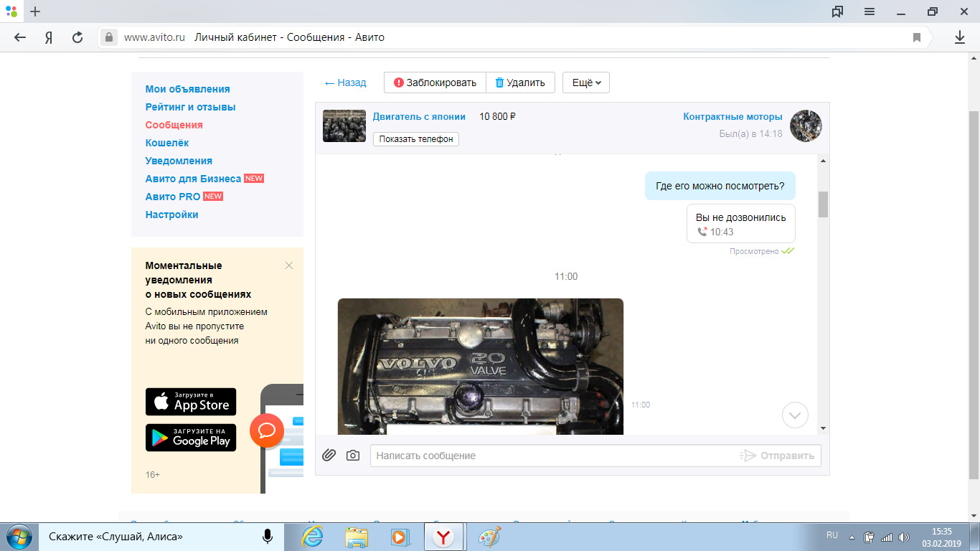
Task: Click the chat window scrollbar thumb
Action: click(x=823, y=204)
